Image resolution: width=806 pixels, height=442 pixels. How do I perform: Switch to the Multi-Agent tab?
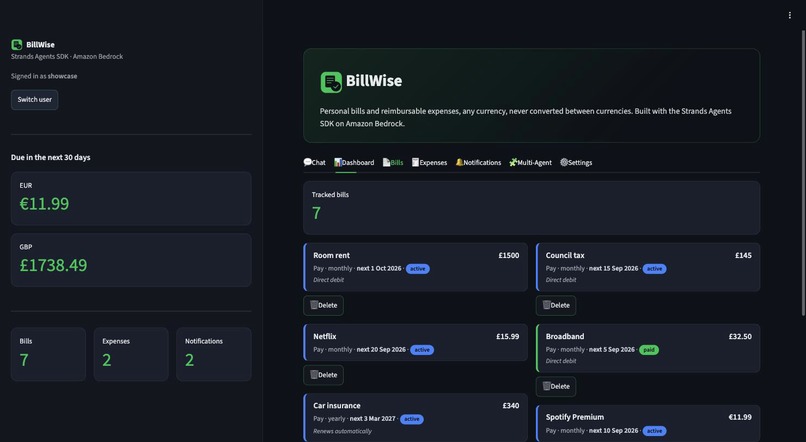coord(530,162)
